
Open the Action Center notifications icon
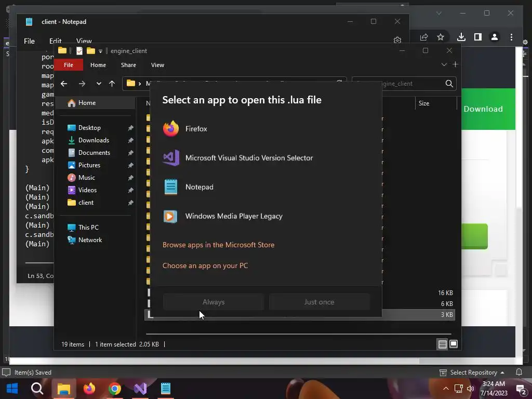[521, 389]
